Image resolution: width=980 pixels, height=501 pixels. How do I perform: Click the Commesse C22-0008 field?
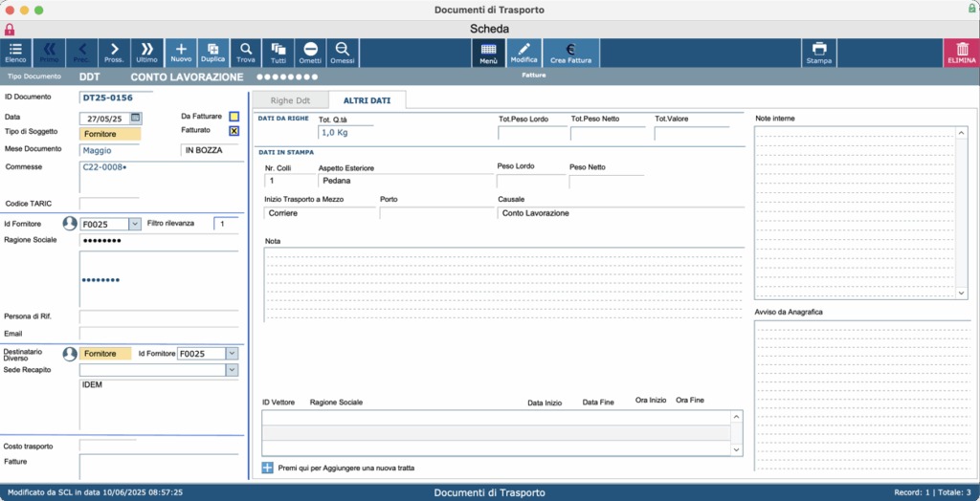pos(160,177)
